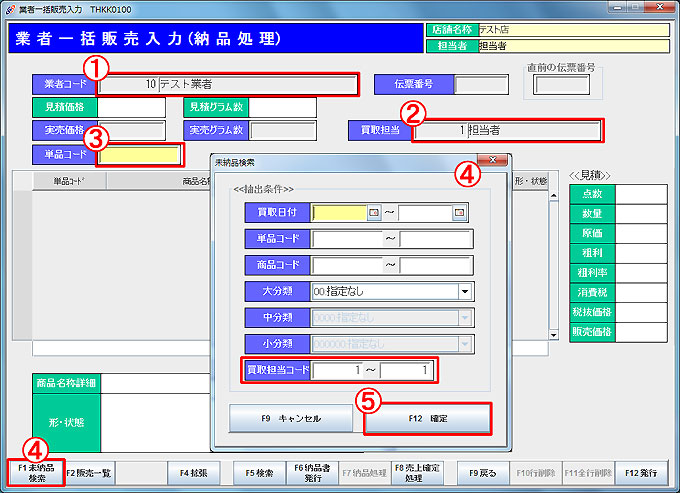Click the 買取担当コード from field
This screenshot has height=493, width=680.
pyautogui.click(x=337, y=370)
